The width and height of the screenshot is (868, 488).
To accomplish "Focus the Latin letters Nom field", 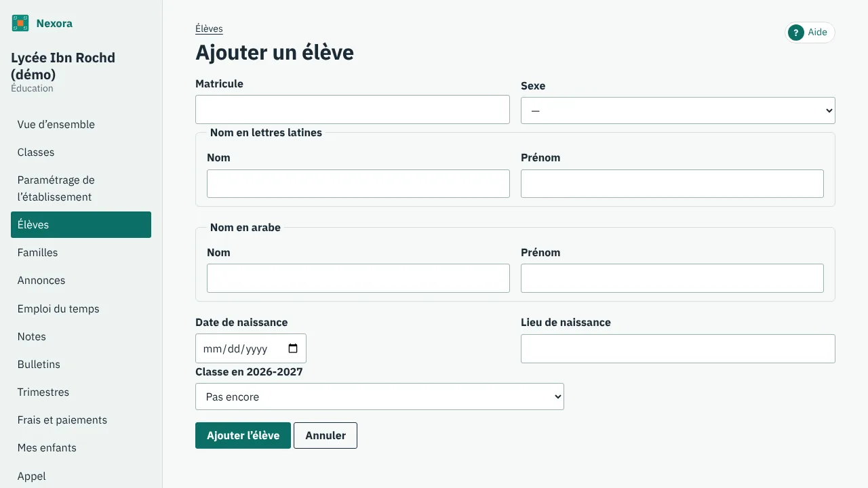I will (x=358, y=184).
